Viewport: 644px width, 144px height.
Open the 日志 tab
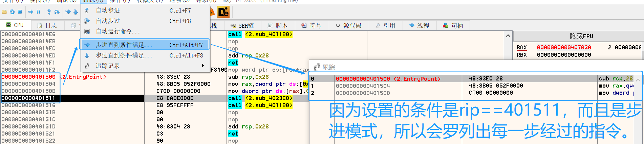47,25
